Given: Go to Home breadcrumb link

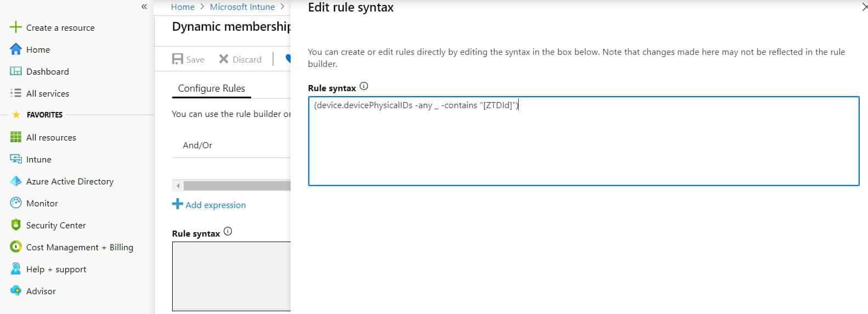Looking at the screenshot, I should [x=183, y=7].
